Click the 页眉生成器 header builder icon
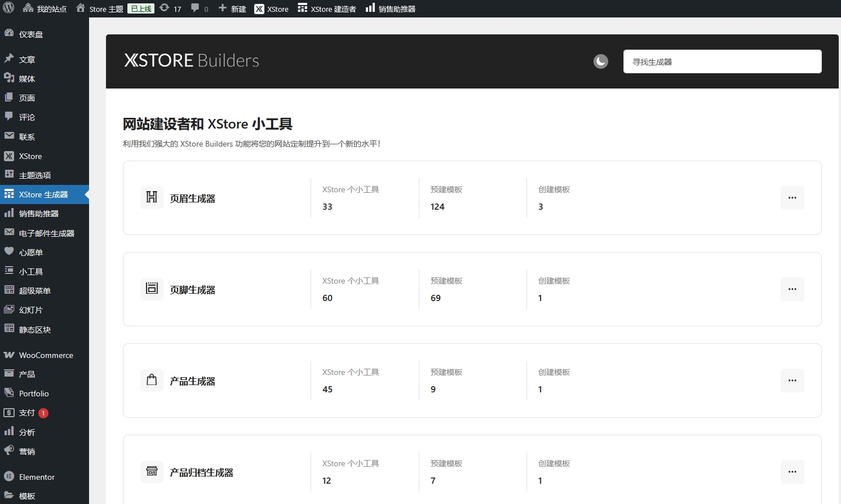This screenshot has width=841, height=504. 152,197
